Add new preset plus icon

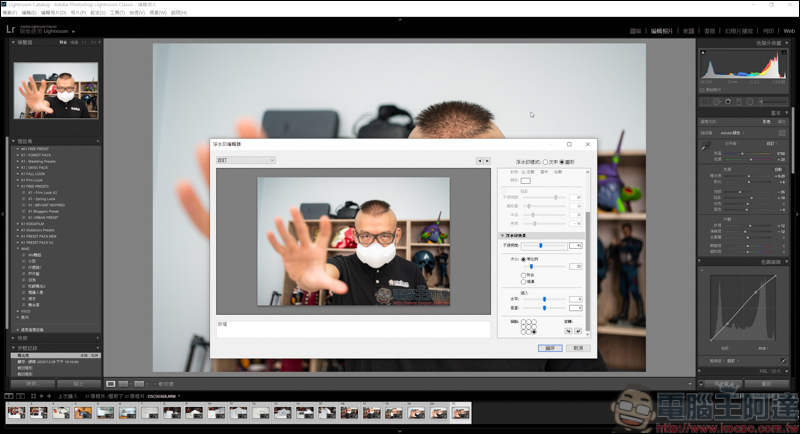pos(97,141)
